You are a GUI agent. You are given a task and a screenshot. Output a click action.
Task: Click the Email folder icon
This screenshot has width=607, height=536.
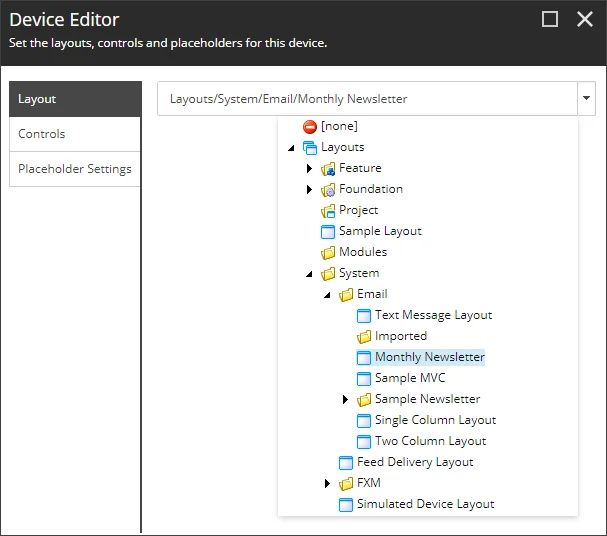(346, 295)
